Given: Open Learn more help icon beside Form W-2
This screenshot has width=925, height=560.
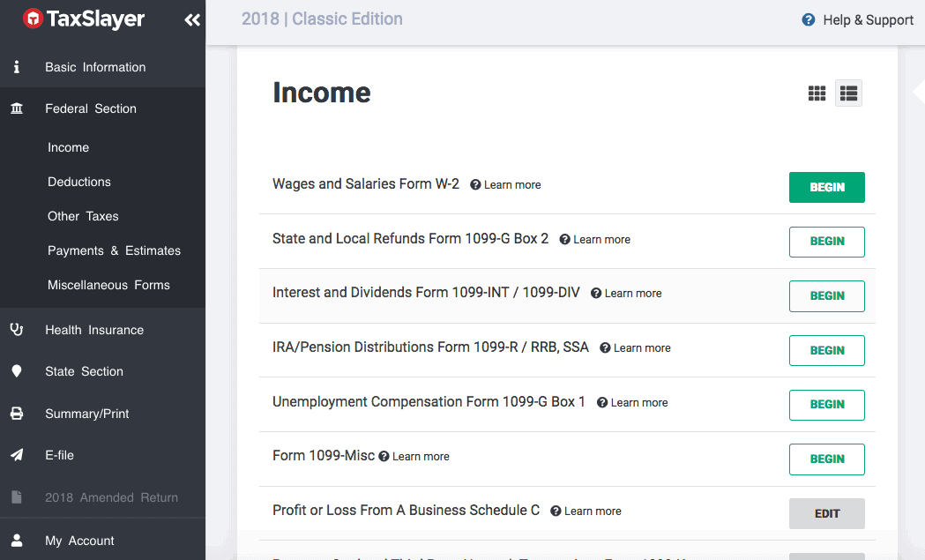Looking at the screenshot, I should (474, 185).
